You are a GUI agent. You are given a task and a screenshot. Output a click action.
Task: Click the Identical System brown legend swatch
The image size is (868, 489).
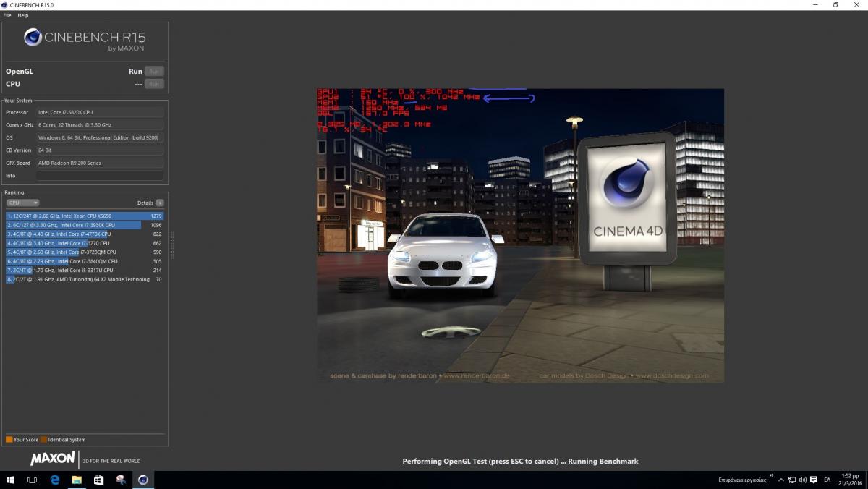(43, 440)
